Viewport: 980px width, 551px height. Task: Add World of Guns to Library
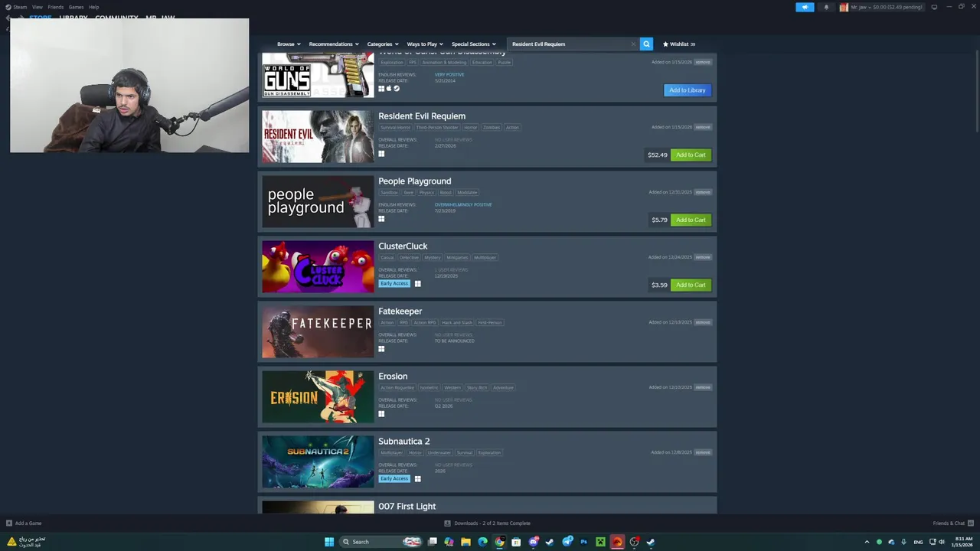tap(687, 90)
